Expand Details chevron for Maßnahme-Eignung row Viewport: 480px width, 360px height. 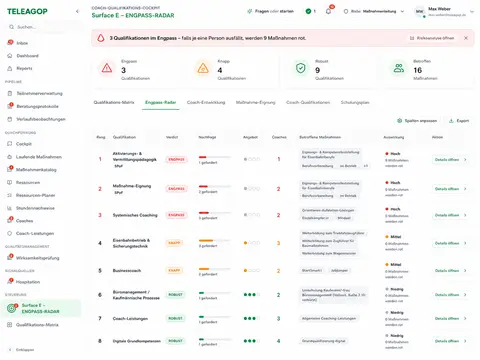(x=465, y=189)
